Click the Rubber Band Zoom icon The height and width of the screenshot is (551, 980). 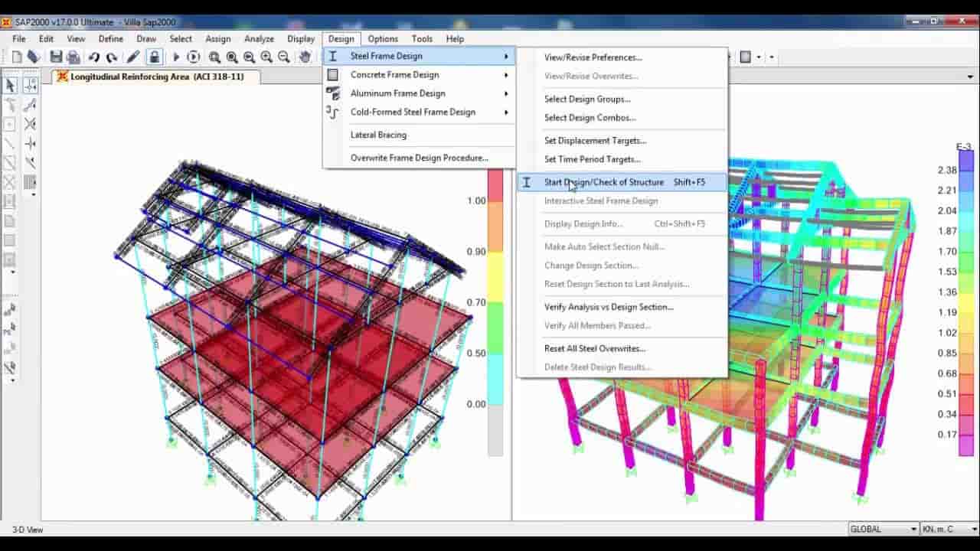[x=215, y=56]
